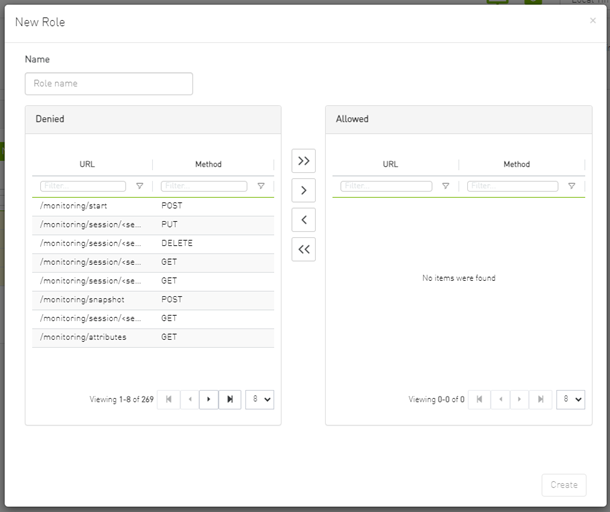Move all items back to Denied
The height and width of the screenshot is (512, 610).
click(x=303, y=250)
